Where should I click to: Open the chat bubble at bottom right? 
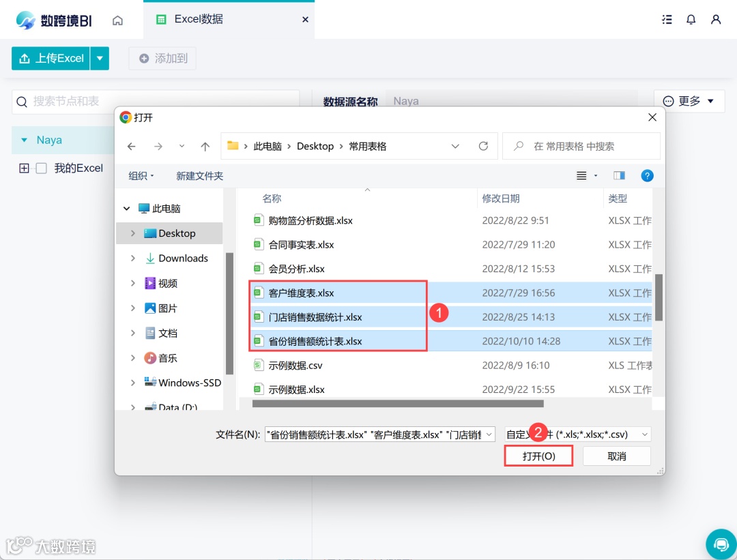[x=721, y=544]
